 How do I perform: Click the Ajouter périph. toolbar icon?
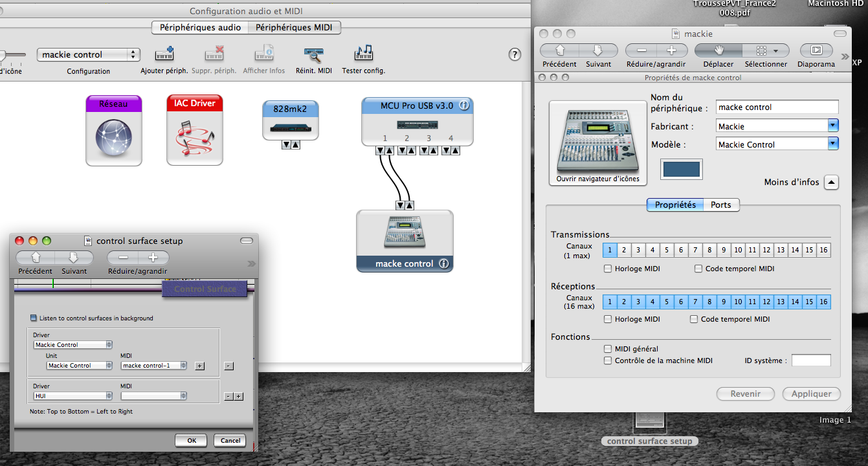(x=164, y=55)
